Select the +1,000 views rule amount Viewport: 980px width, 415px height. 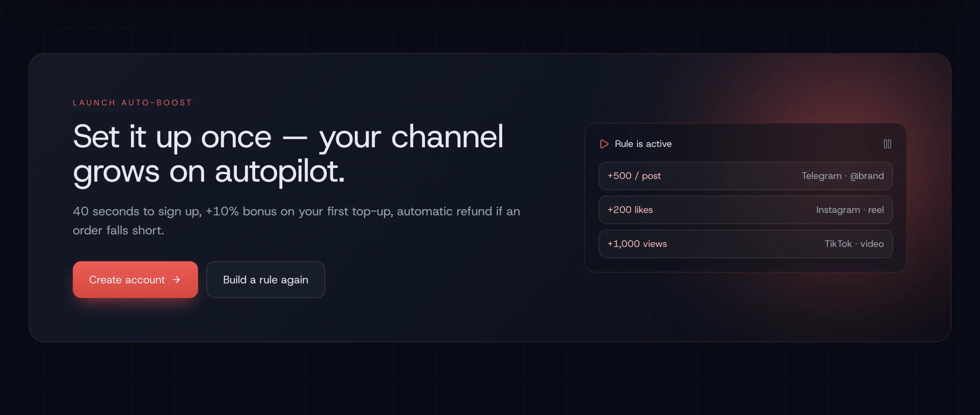pos(637,244)
